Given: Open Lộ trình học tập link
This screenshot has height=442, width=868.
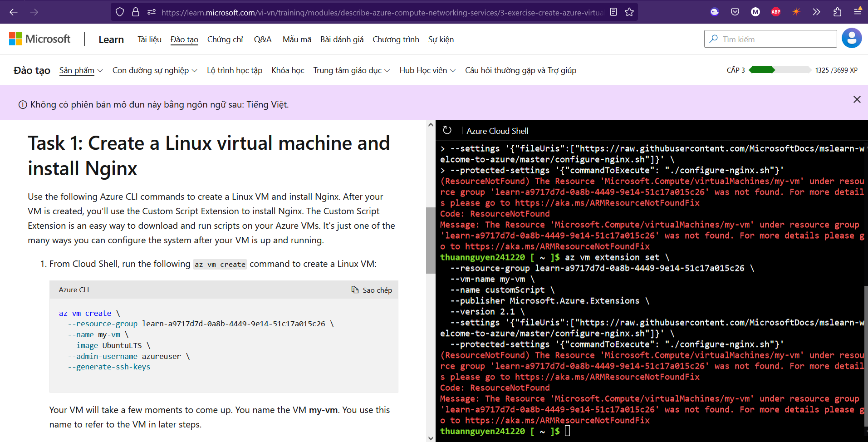Looking at the screenshot, I should pyautogui.click(x=235, y=70).
